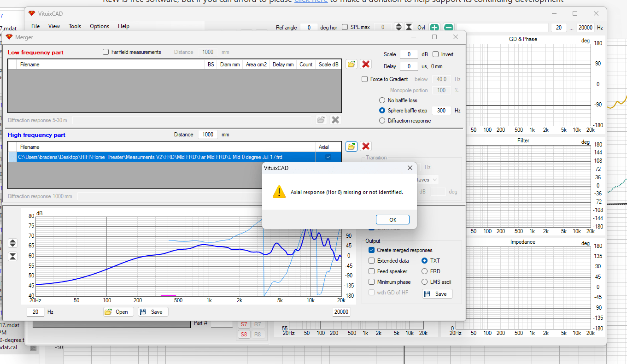Open the Tools menu
The width and height of the screenshot is (627, 364).
click(75, 26)
